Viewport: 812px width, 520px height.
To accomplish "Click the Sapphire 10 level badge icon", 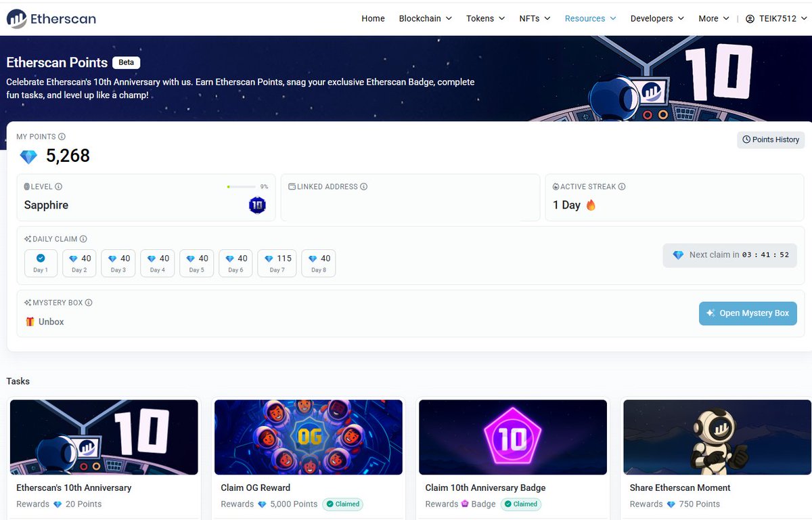I will click(x=257, y=205).
